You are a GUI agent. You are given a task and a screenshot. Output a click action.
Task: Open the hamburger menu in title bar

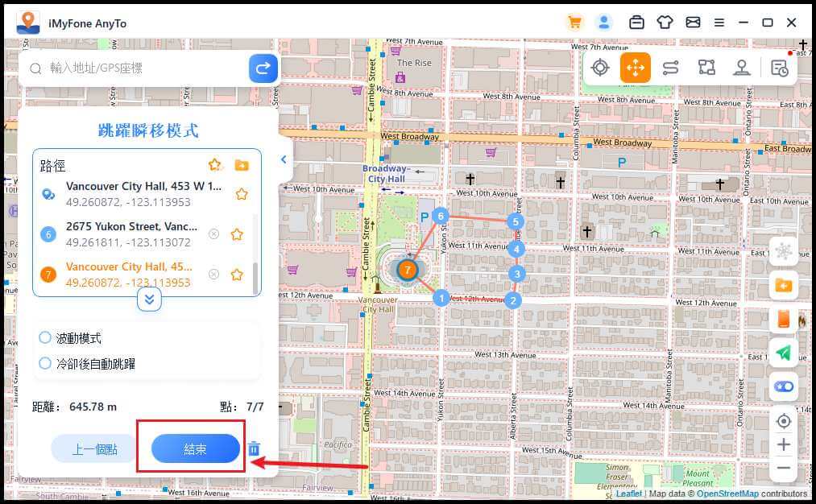tap(719, 23)
